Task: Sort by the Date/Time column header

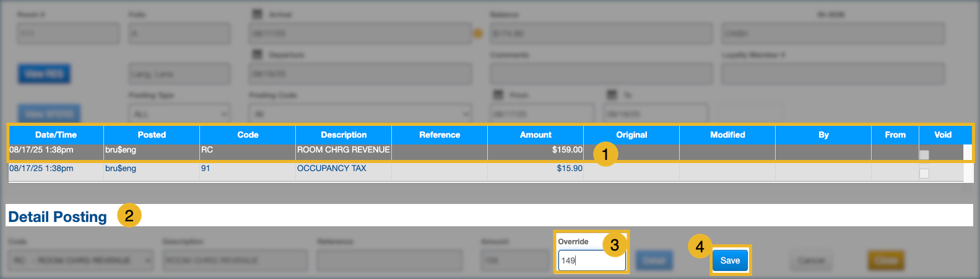Action: tap(56, 135)
